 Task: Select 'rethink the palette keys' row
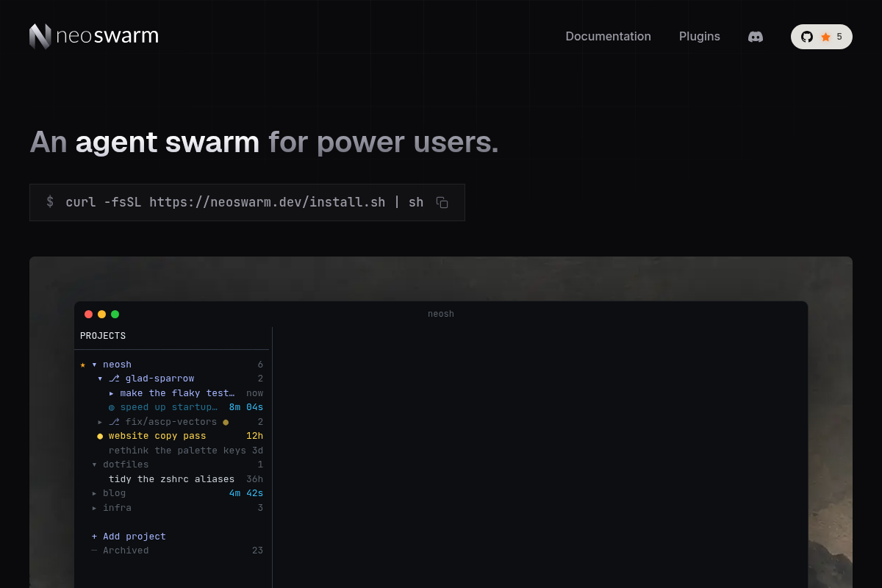(171, 451)
